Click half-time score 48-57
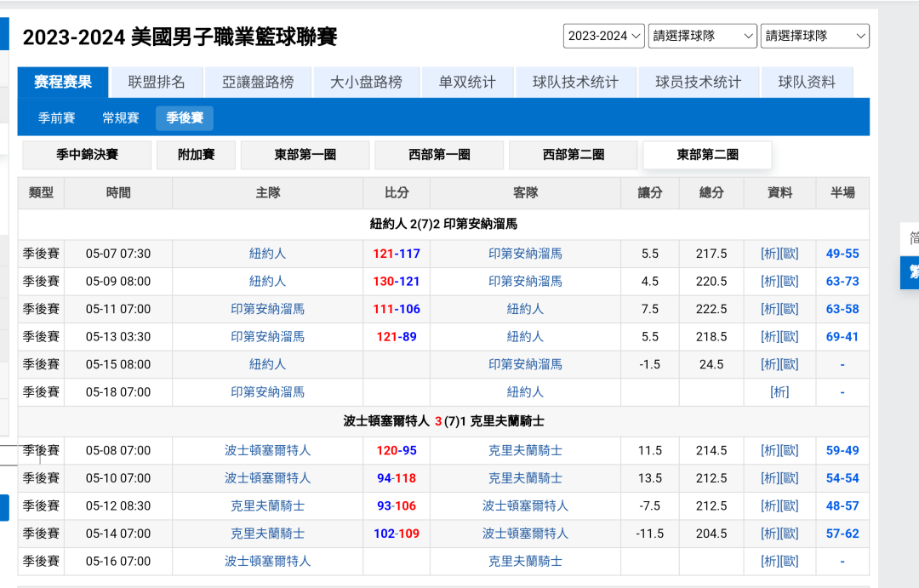919x588 pixels. tap(842, 505)
